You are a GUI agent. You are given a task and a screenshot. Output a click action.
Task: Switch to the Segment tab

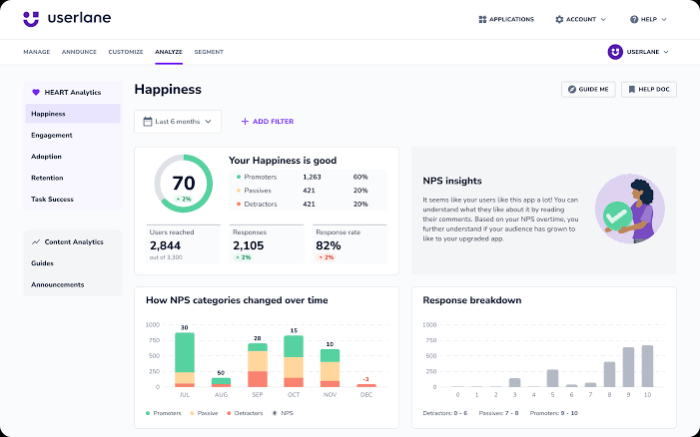coord(208,51)
